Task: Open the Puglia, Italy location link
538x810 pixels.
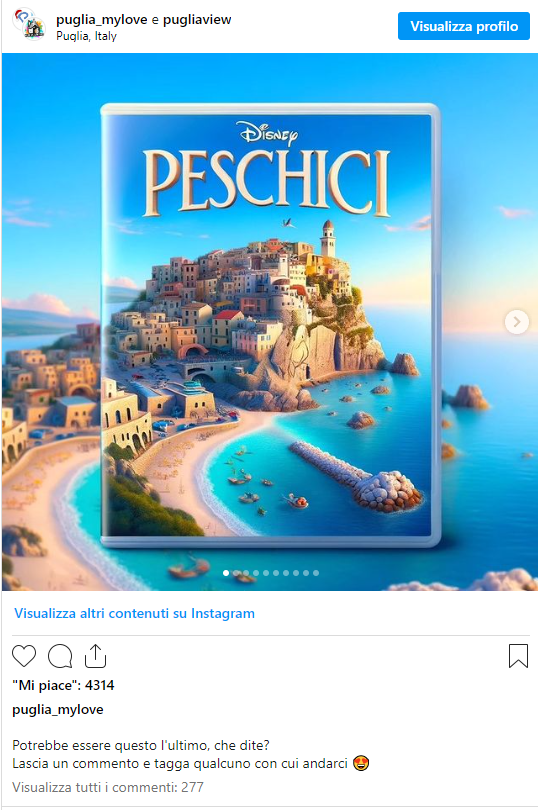Action: click(86, 36)
